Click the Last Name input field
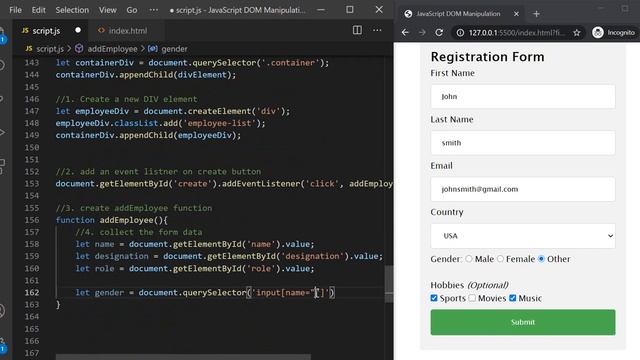Image resolution: width=640 pixels, height=360 pixels. pos(523,143)
